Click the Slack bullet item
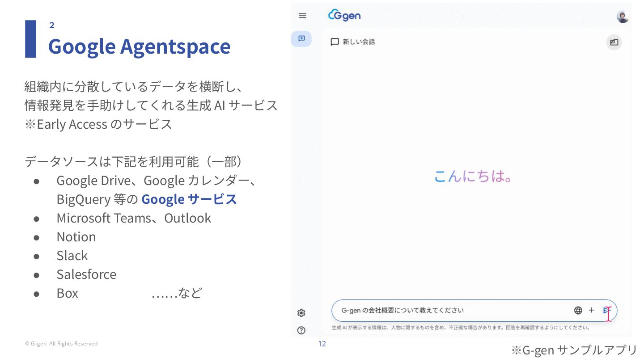 pos(72,256)
